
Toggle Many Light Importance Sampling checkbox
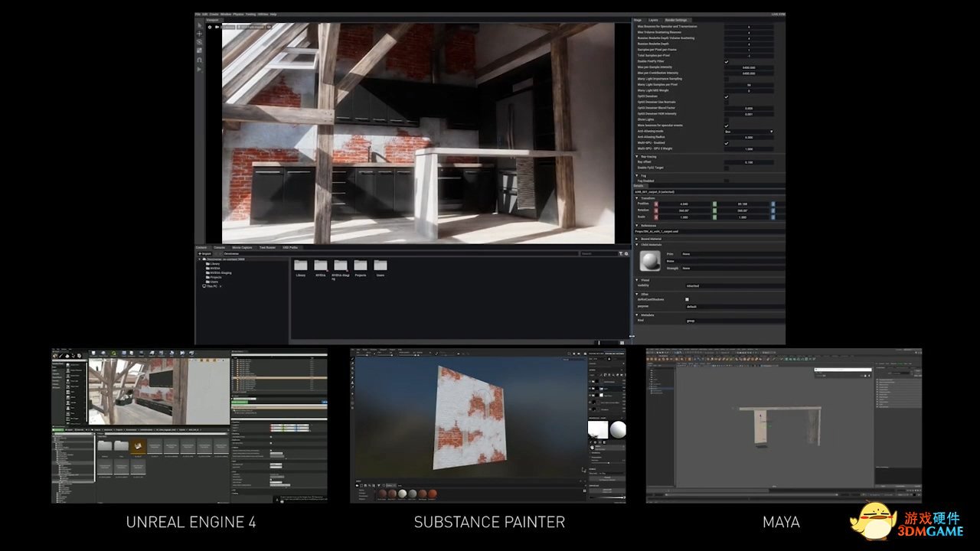[x=727, y=79]
